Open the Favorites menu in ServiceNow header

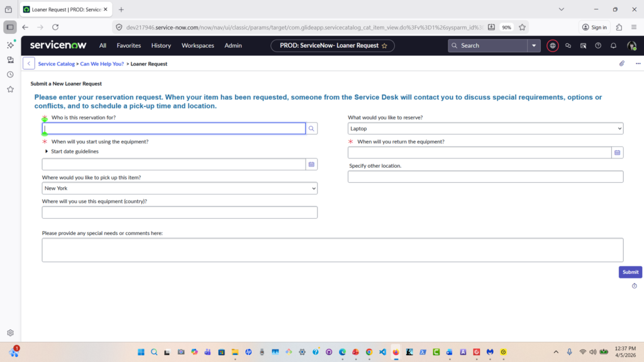point(129,46)
